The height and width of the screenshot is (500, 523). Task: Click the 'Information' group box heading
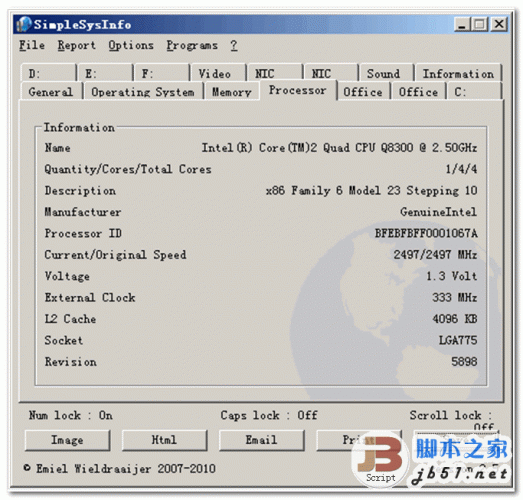click(79, 127)
